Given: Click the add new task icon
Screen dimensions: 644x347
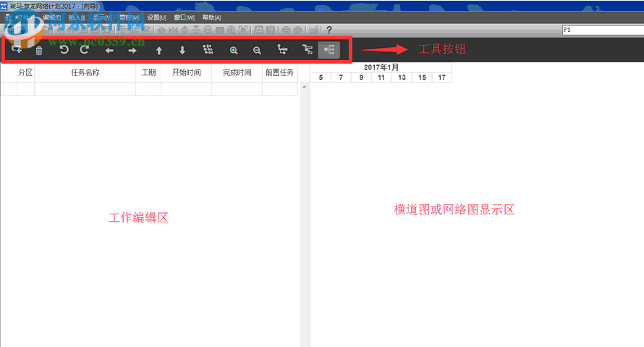Looking at the screenshot, I should pyautogui.click(x=17, y=50).
